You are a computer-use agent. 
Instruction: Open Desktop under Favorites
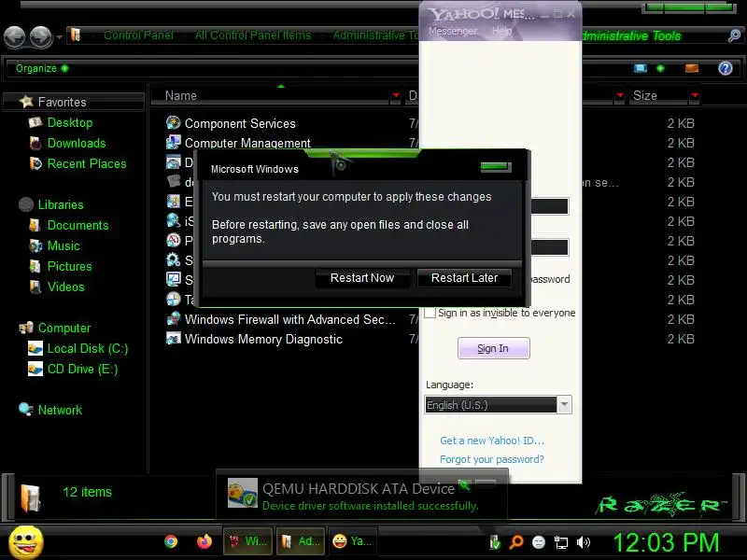69,123
